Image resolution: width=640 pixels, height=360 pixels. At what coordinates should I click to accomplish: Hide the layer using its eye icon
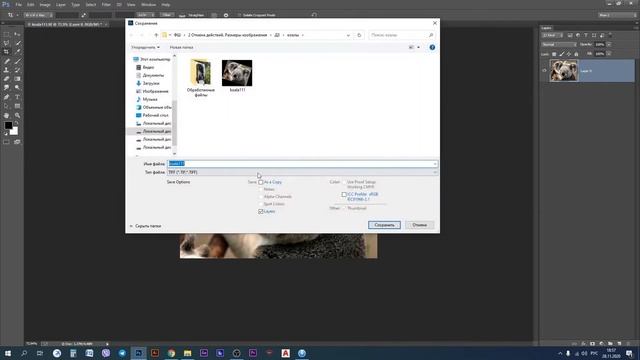[544, 71]
